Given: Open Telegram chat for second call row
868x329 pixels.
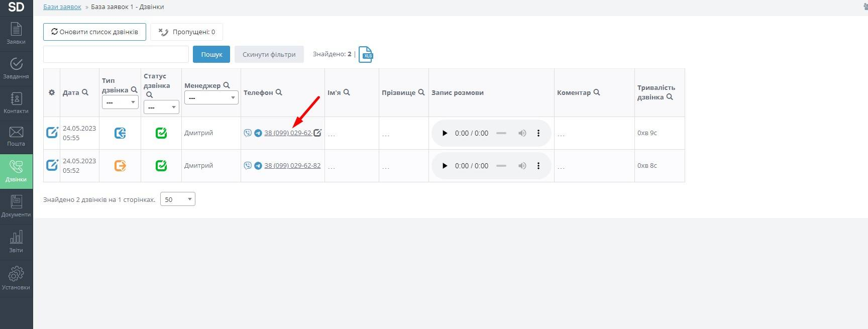Looking at the screenshot, I should coord(258,166).
